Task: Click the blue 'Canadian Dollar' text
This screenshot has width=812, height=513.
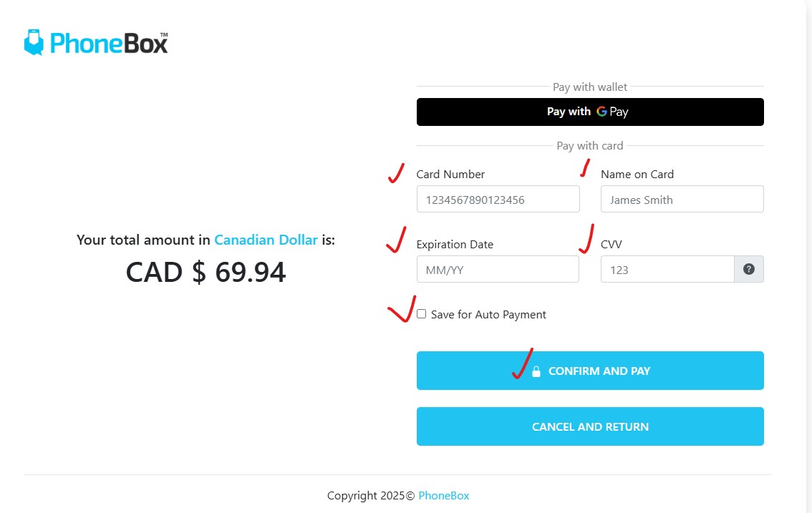Action: [266, 240]
